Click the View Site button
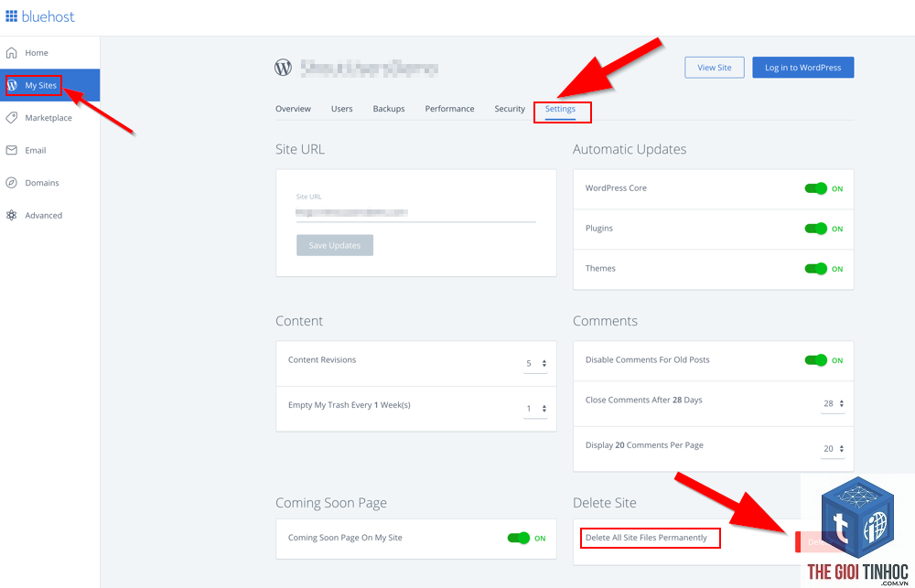Screen dimensions: 915x588 pos(715,68)
